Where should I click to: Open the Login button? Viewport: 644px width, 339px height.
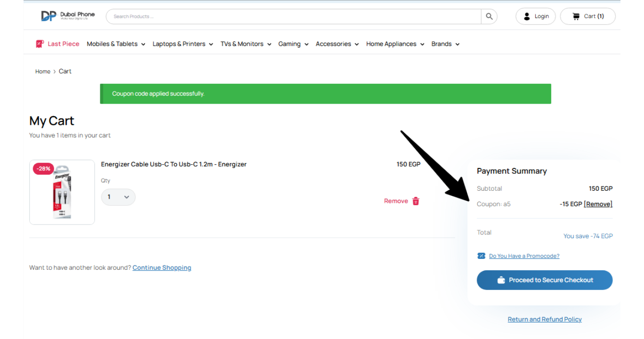click(x=536, y=16)
